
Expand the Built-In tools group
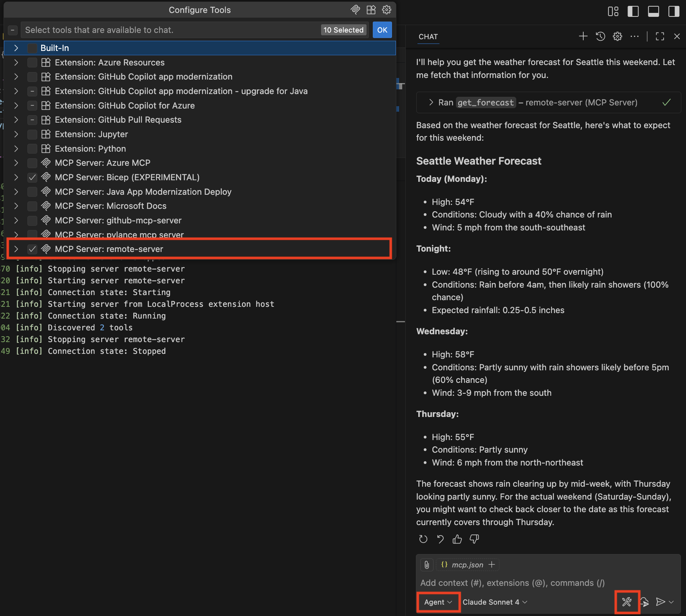tap(16, 48)
